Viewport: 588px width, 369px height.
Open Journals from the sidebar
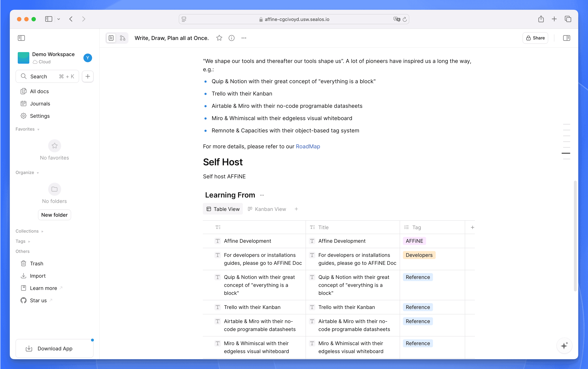click(x=40, y=103)
